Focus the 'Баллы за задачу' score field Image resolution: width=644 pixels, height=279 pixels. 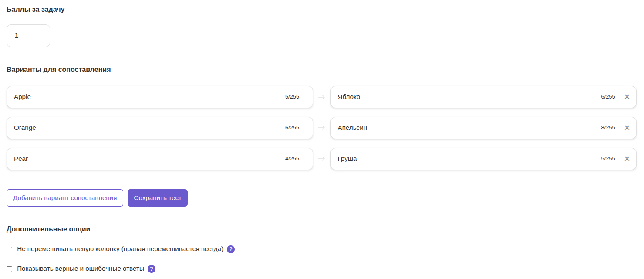(28, 36)
